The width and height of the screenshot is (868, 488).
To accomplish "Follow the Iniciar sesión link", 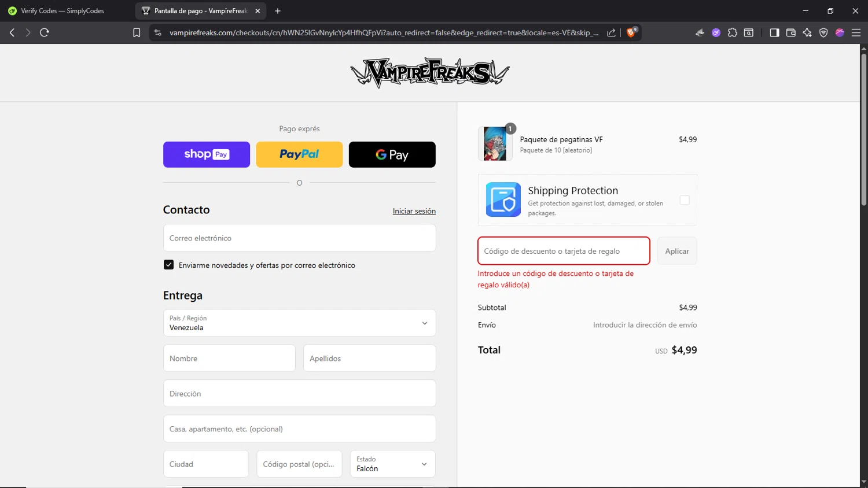I will (414, 211).
